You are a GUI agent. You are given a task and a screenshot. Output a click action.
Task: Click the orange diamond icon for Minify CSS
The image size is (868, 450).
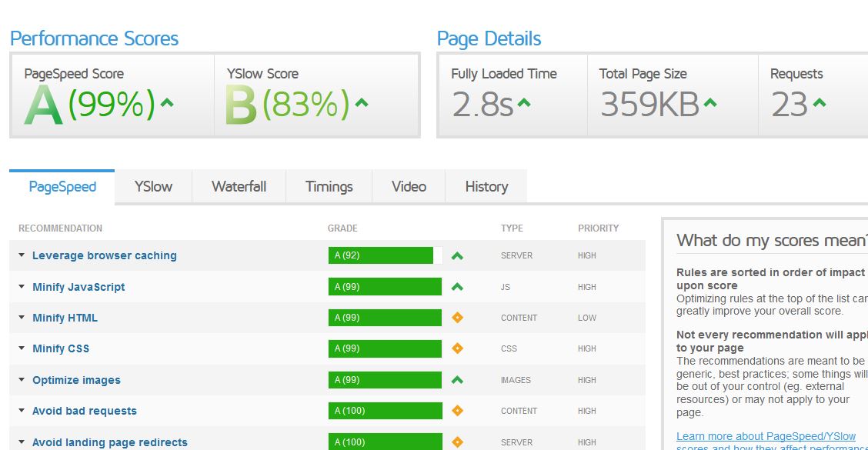point(457,348)
